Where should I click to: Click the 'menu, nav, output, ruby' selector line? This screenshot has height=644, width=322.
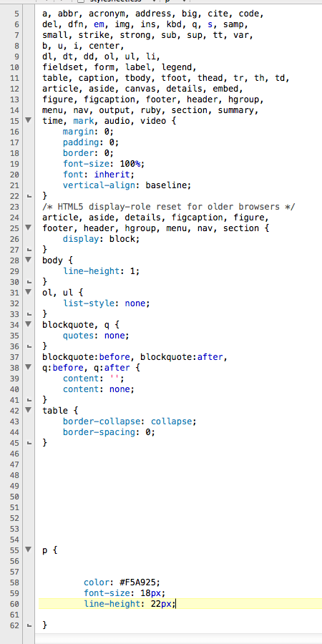(x=150, y=110)
